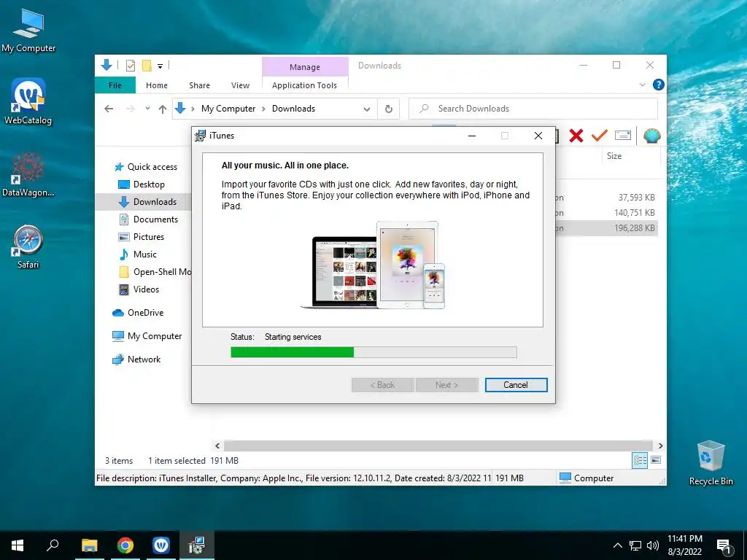Viewport: 747px width, 560px height.
Task: Select Network in navigation pane
Action: click(144, 359)
